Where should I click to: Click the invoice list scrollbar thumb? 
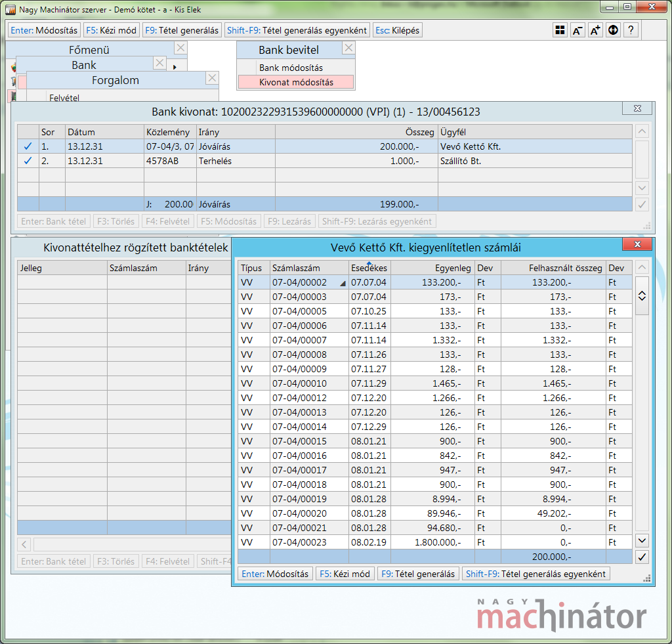pyautogui.click(x=642, y=296)
